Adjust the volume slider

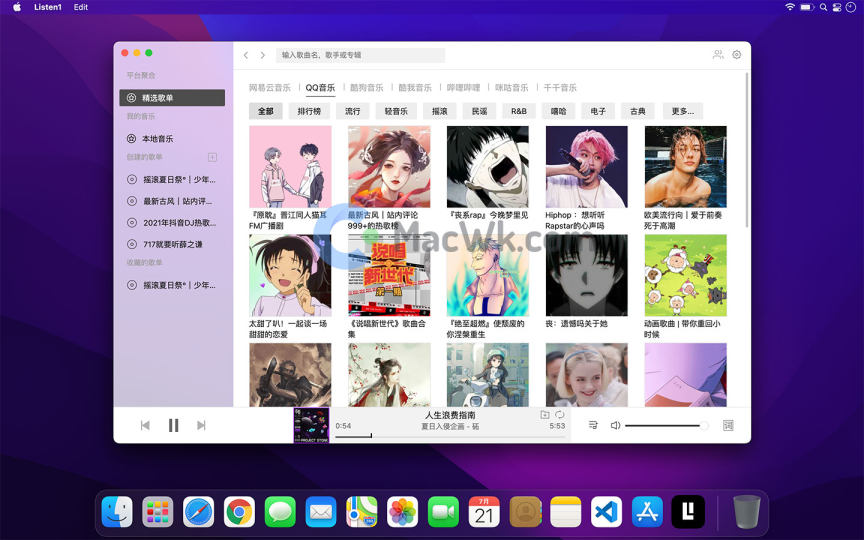click(x=666, y=425)
